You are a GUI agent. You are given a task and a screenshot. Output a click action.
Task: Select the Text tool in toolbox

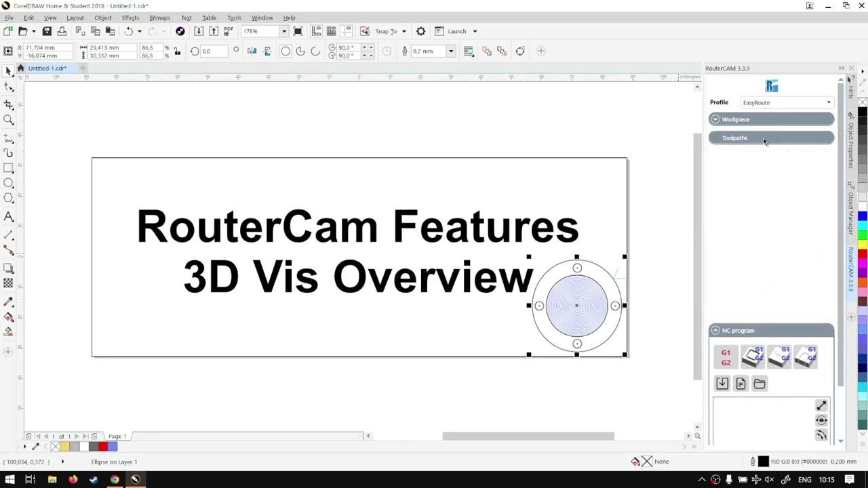(x=9, y=217)
